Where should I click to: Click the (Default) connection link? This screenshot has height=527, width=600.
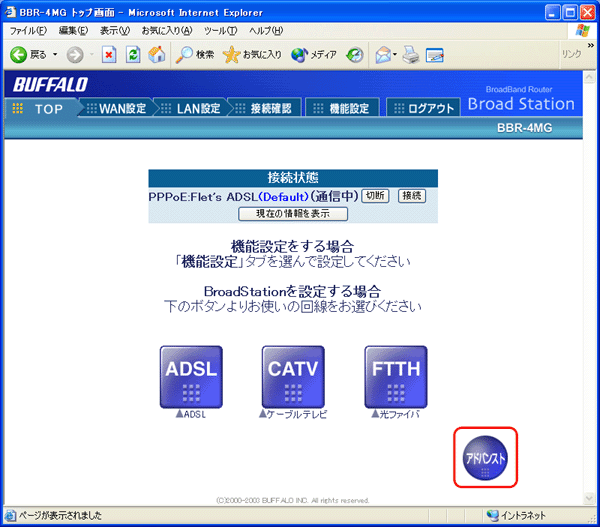point(284,197)
